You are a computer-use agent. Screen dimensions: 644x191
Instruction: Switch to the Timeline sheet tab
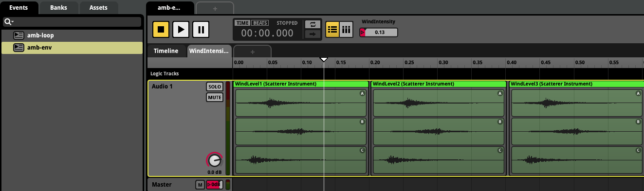click(166, 51)
